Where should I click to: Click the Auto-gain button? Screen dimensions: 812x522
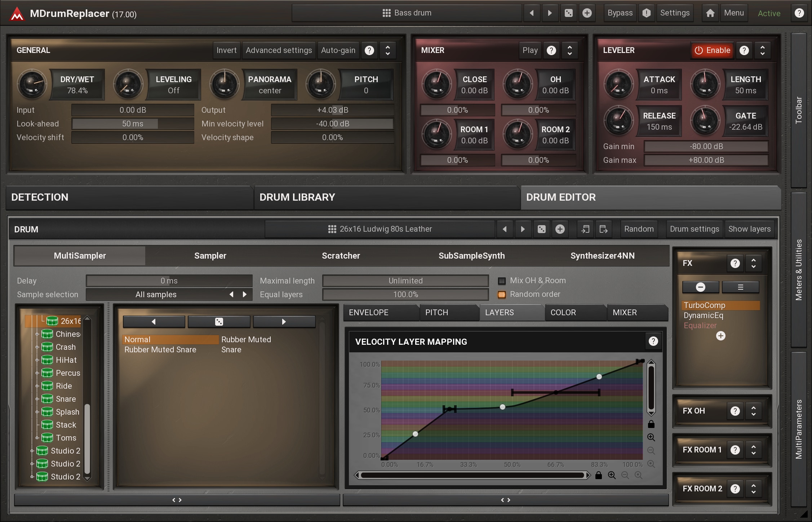pyautogui.click(x=338, y=50)
